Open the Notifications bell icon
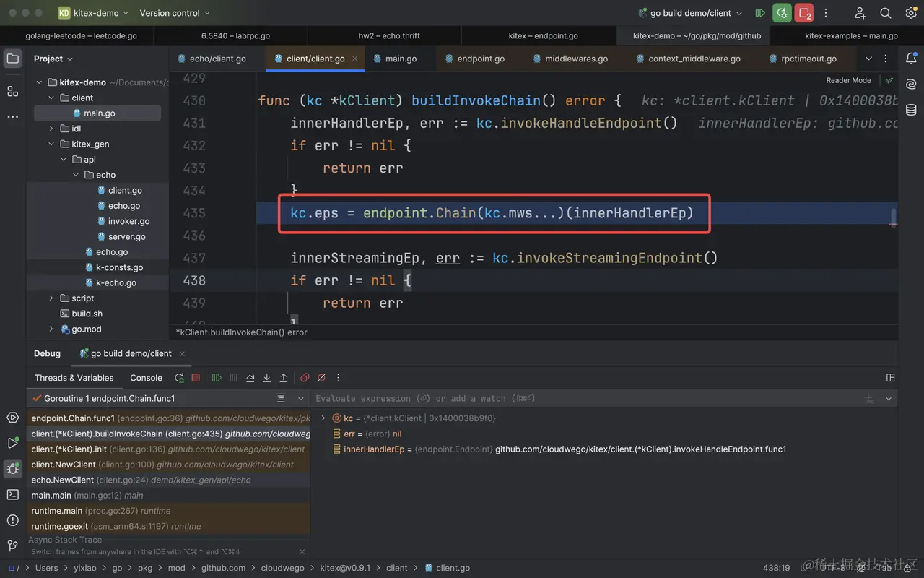 tap(911, 59)
